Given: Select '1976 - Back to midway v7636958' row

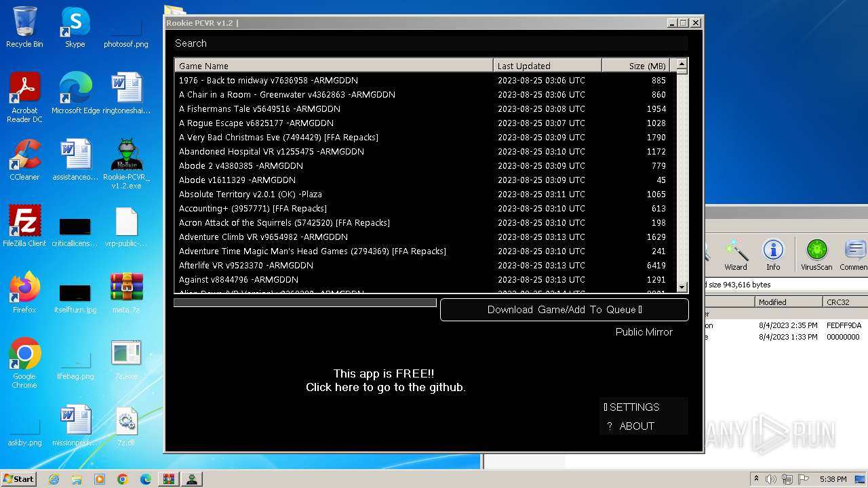Looking at the screenshot, I should click(425, 80).
